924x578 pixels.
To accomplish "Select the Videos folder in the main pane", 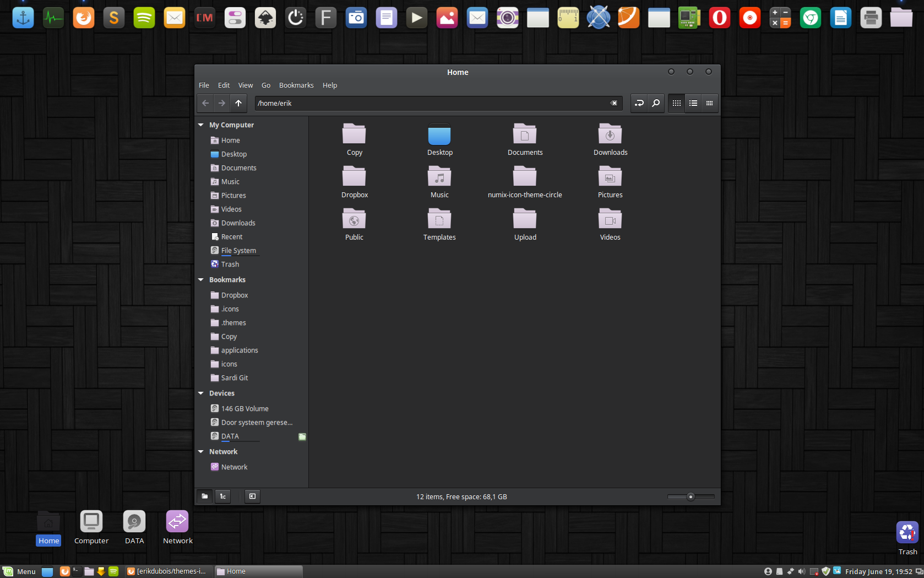I will [610, 219].
